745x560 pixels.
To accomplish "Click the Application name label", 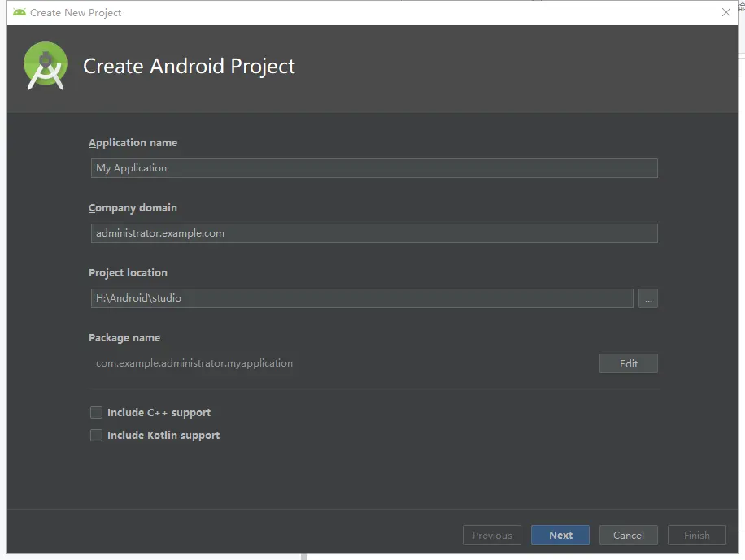I will click(133, 143).
